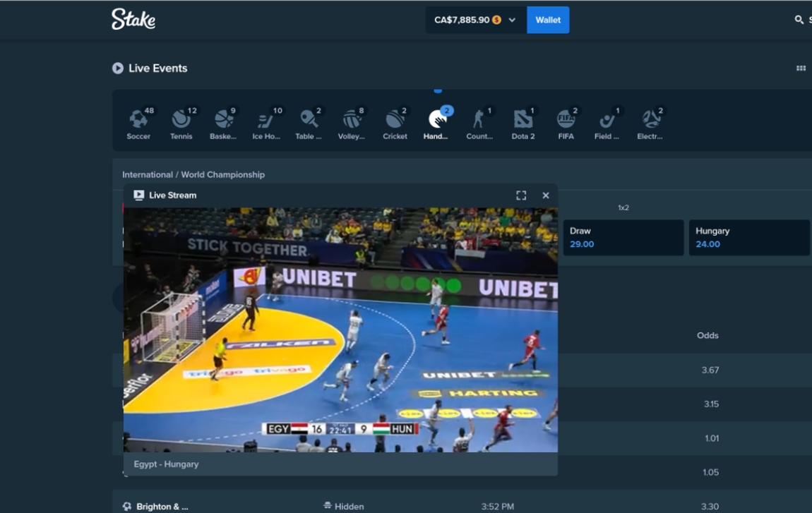Image resolution: width=812 pixels, height=513 pixels.
Task: Open the Counter-Strike category
Action: point(480,120)
